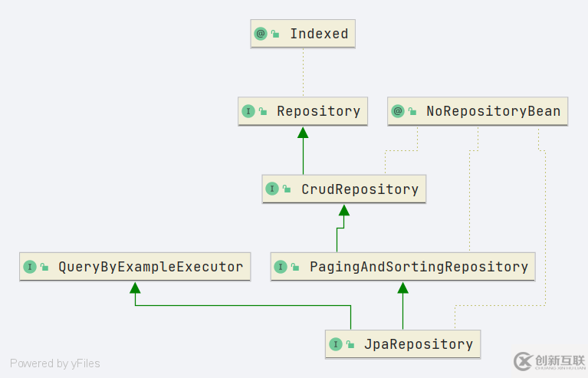This screenshot has height=378, width=588.
Task: Click PagingAndSortingRepository's interface icon
Action: click(x=281, y=267)
